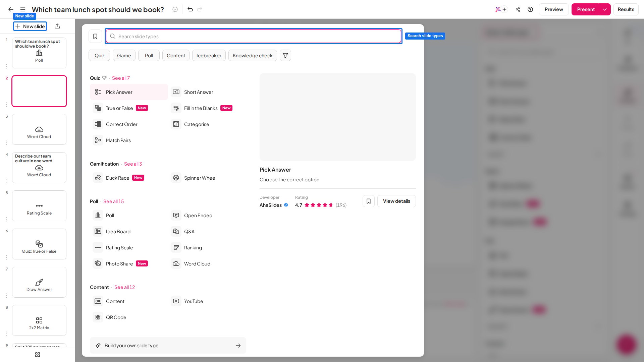Open the hamburger menu
Screen dimensions: 644x362
[23, 9]
